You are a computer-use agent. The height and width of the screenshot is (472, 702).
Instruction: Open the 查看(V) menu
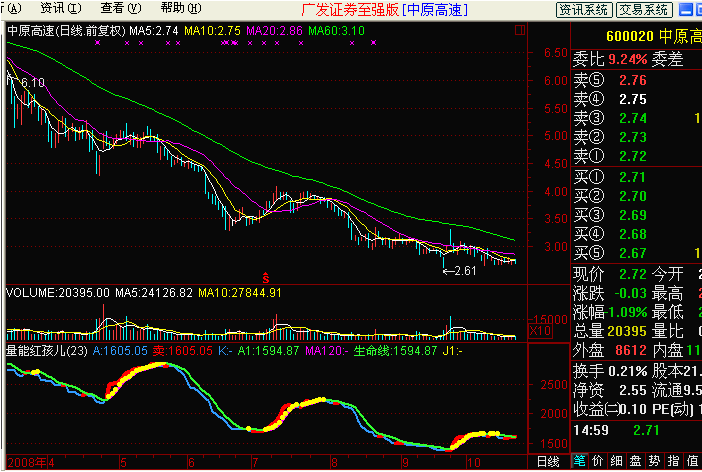[121, 8]
